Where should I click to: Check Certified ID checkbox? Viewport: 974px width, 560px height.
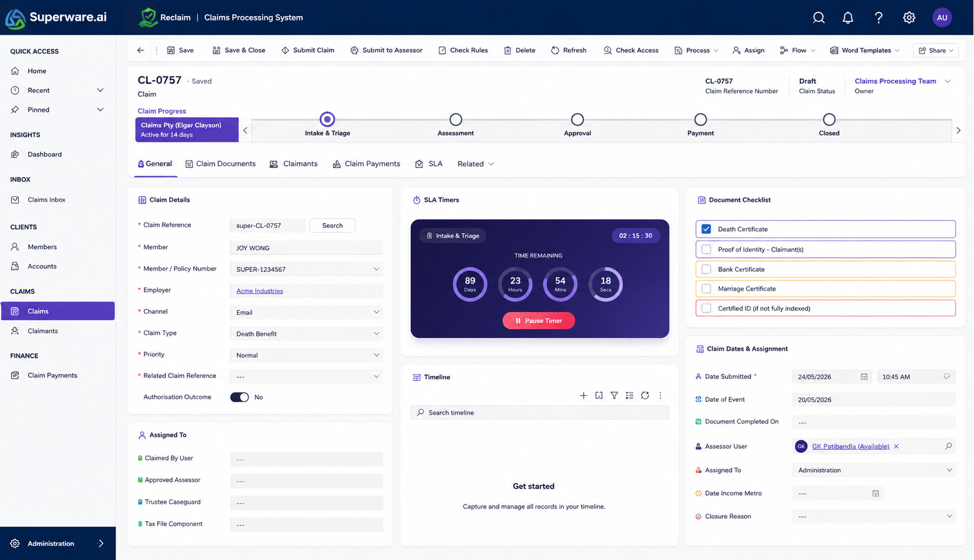tap(706, 308)
